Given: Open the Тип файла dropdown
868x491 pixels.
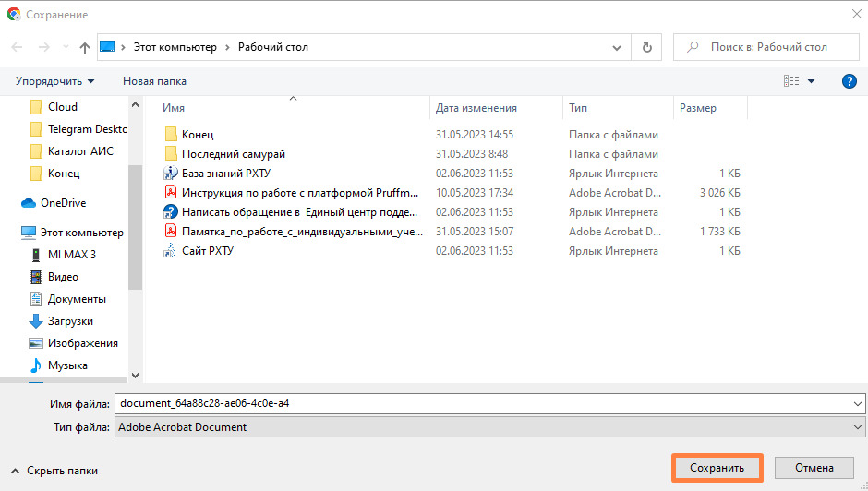Looking at the screenshot, I should [x=488, y=426].
